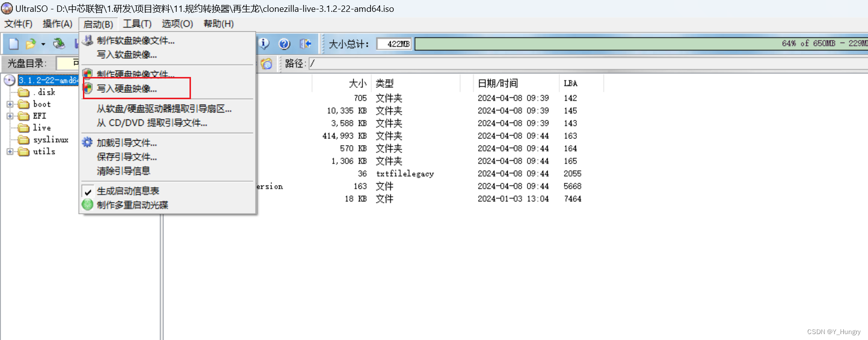Click the Open CD/DVD toolbar icon

(x=59, y=44)
